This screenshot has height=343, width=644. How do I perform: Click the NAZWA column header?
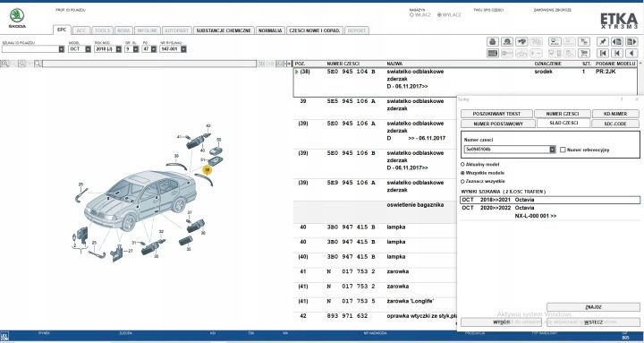(x=394, y=64)
